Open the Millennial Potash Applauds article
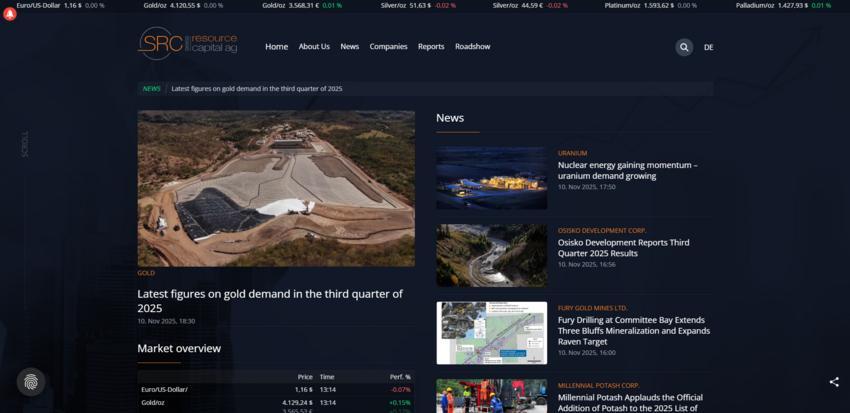 (x=630, y=403)
